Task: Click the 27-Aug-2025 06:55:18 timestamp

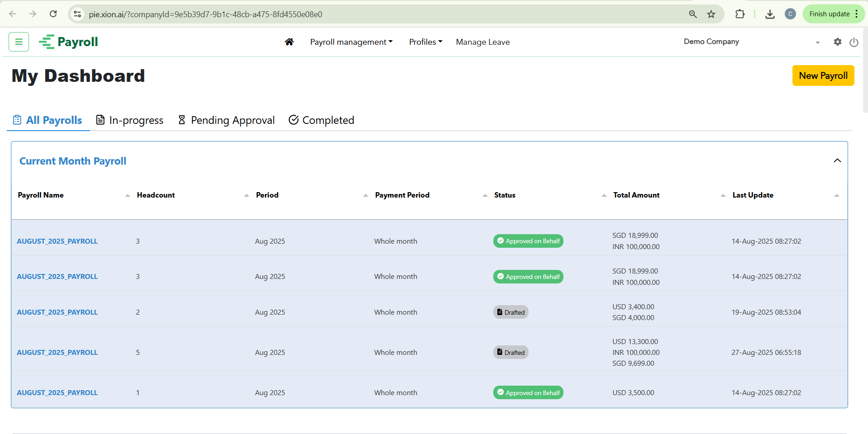Action: pyautogui.click(x=766, y=353)
